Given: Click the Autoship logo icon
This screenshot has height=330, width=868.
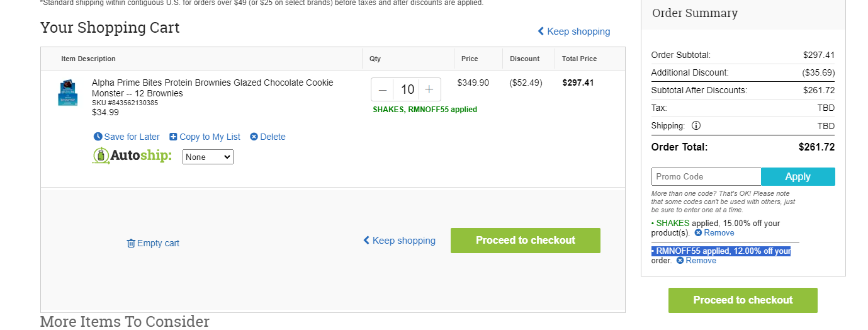Looking at the screenshot, I should pyautogui.click(x=101, y=156).
